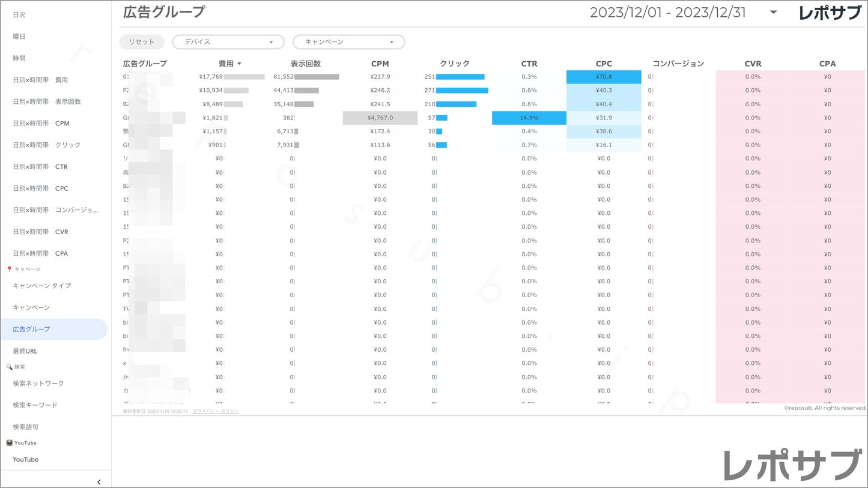Open the プライバシー ポリシー link
868x488 pixels.
216,411
